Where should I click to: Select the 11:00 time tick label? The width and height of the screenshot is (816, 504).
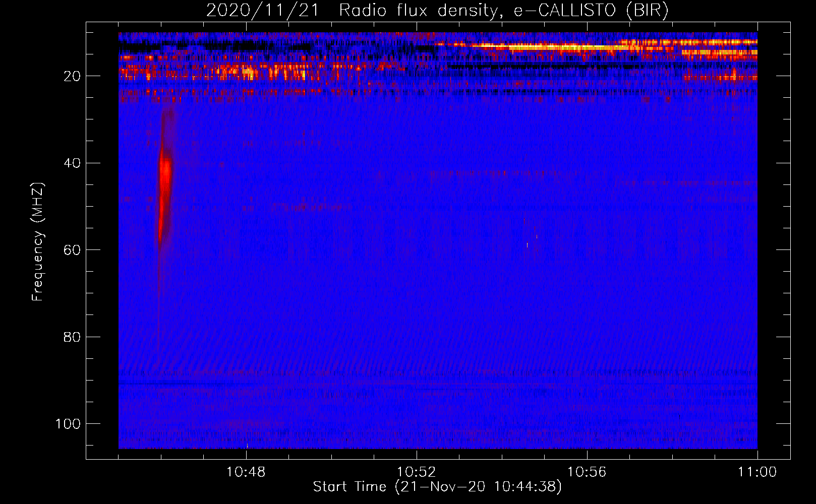click(757, 472)
